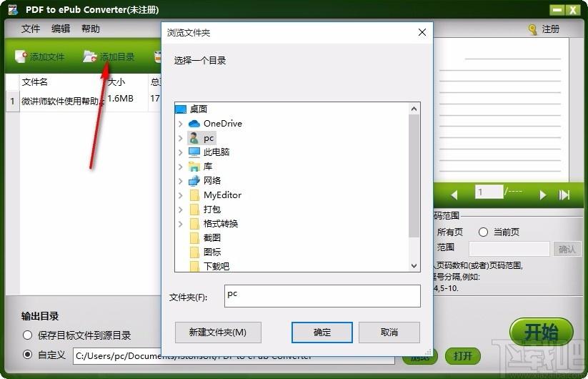Select the 微讲师软件使用帮助 file row
588x379 pixels.
pyautogui.click(x=84, y=101)
